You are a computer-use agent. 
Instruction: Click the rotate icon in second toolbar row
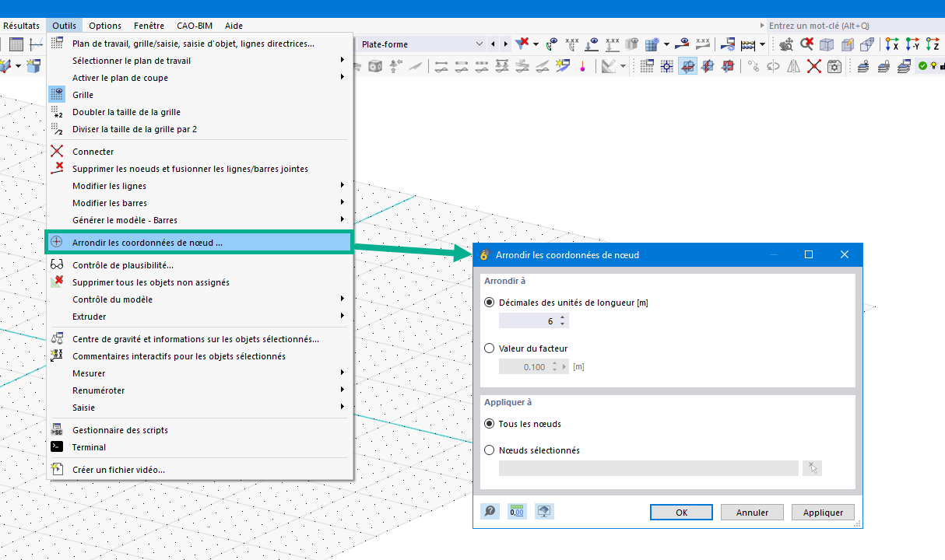[x=773, y=66]
